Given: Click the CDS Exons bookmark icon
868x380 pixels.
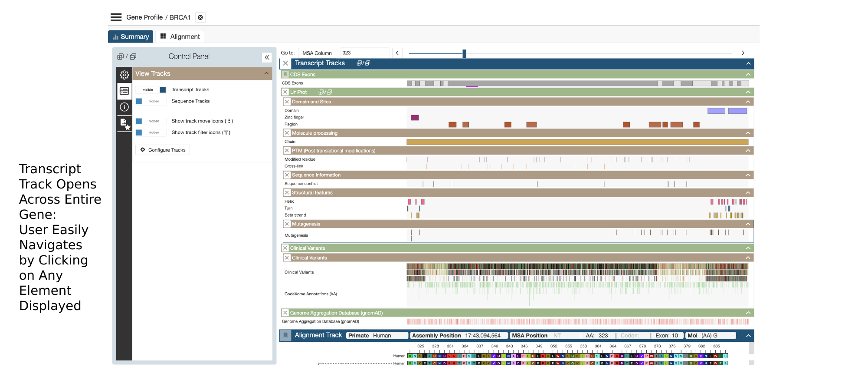Looking at the screenshot, I should tap(285, 75).
